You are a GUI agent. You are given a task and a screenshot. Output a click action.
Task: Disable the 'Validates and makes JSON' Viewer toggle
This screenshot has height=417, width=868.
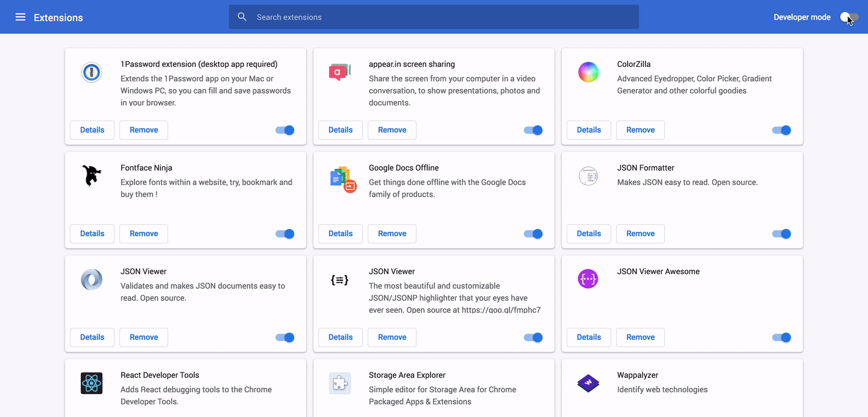[285, 337]
